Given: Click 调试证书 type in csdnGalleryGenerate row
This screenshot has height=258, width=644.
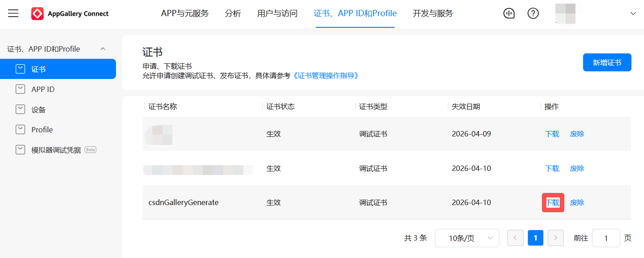Looking at the screenshot, I should [x=374, y=202].
